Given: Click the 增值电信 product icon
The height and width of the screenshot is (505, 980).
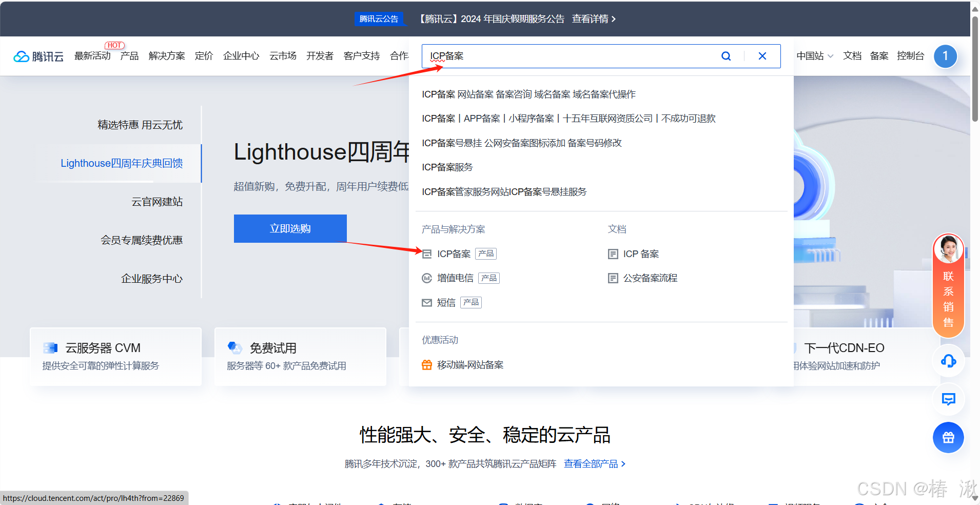Looking at the screenshot, I should tap(427, 278).
